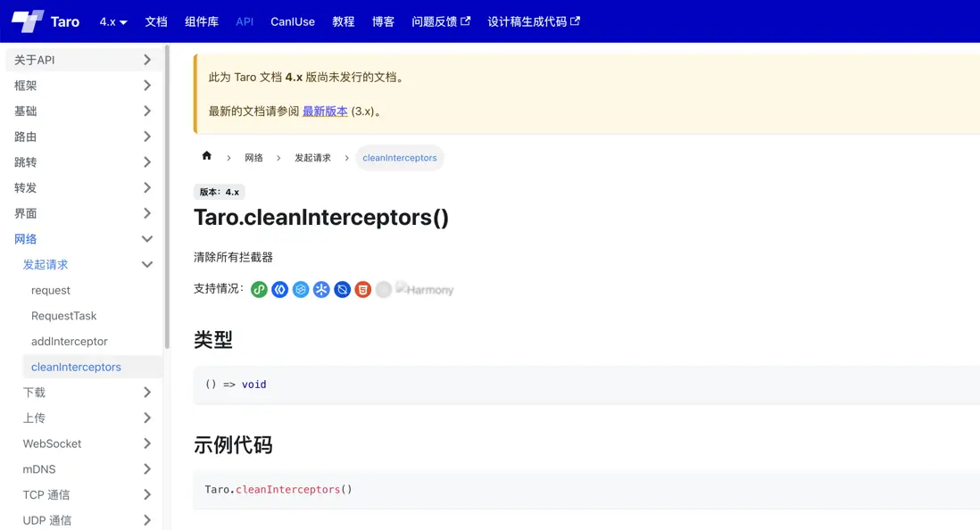The width and height of the screenshot is (980, 530).
Task: Click the Harmony platform support icon
Action: pyautogui.click(x=425, y=289)
